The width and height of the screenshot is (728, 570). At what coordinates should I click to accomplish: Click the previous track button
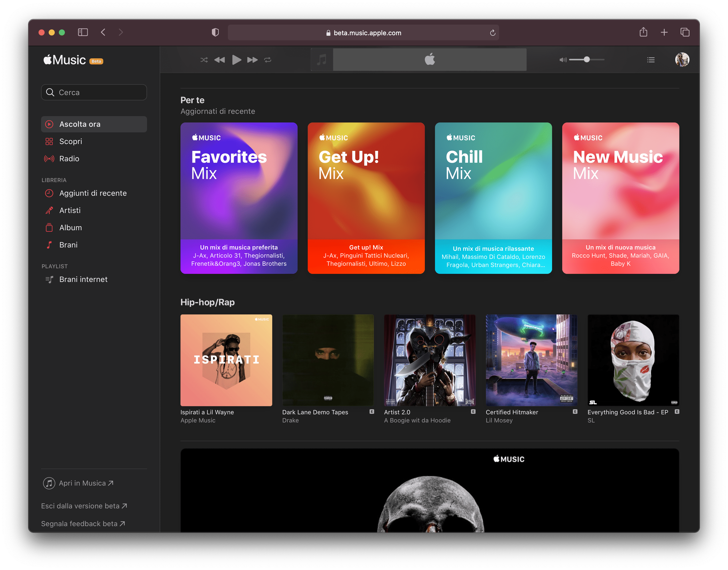pos(219,60)
